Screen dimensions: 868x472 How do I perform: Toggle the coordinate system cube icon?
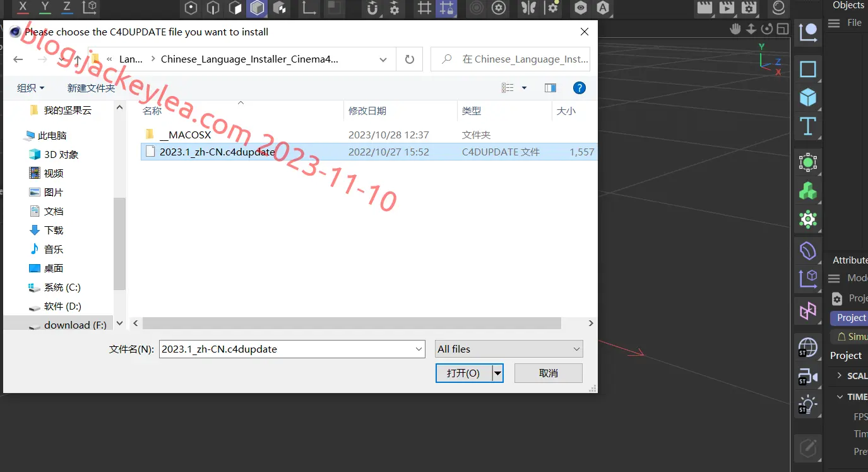pos(90,8)
